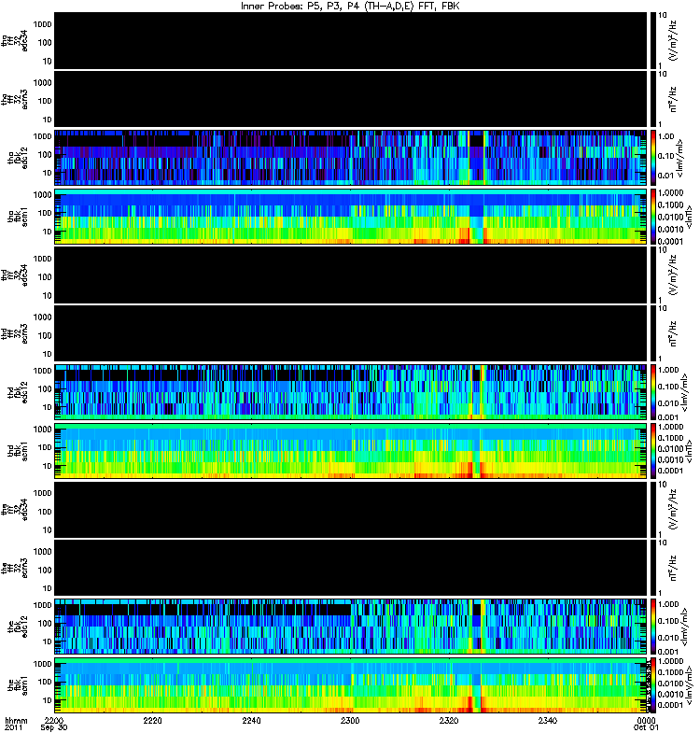The image size is (700, 747).
Task: Click the empty the fff edc34 panel
Action: pos(351,509)
